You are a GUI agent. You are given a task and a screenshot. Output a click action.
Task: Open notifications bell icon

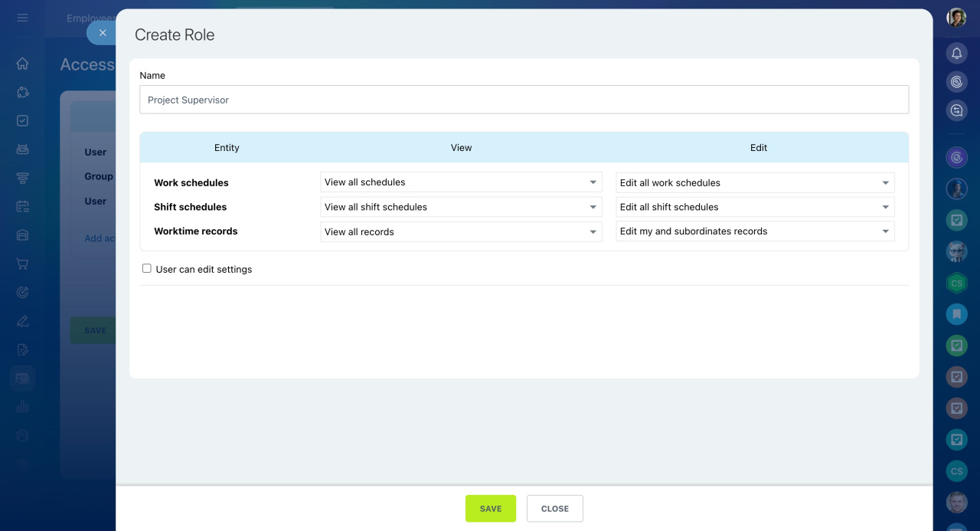click(x=956, y=53)
